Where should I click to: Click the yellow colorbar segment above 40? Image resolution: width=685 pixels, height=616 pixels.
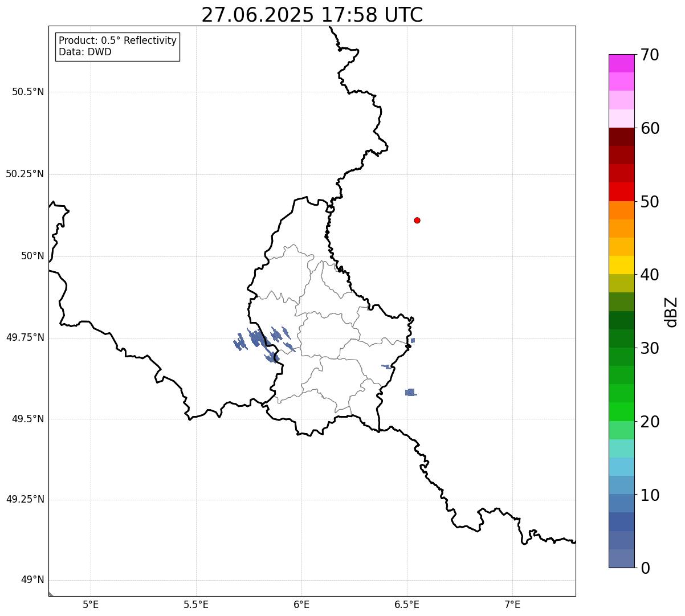622,265
